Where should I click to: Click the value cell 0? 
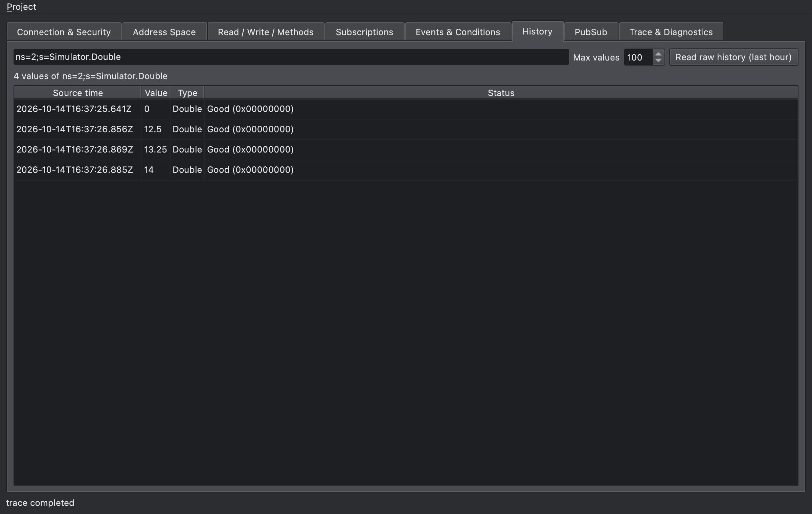point(156,109)
